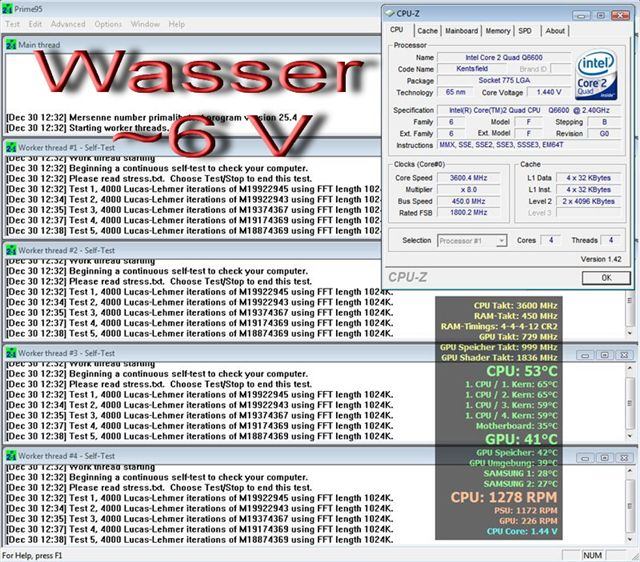Screen dimensions: 640x562
Task: Switch to the Mainboard tab in CPU-Z
Action: pos(462,31)
